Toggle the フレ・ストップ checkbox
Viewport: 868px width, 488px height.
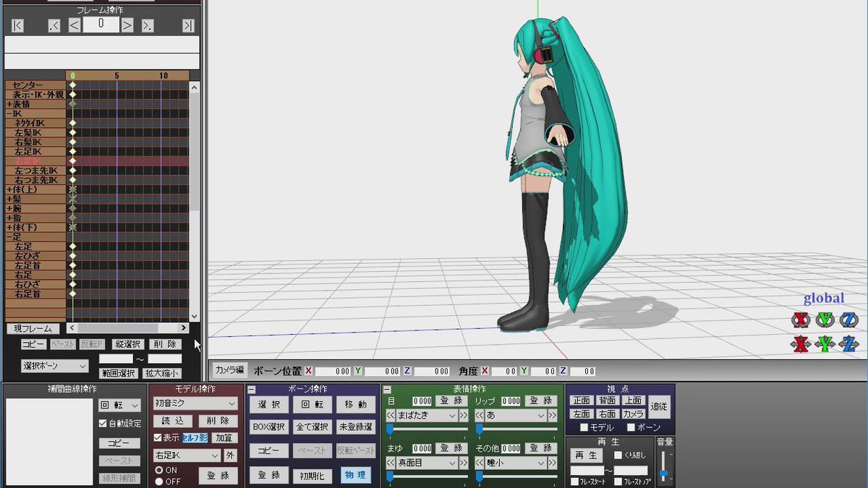pos(618,481)
